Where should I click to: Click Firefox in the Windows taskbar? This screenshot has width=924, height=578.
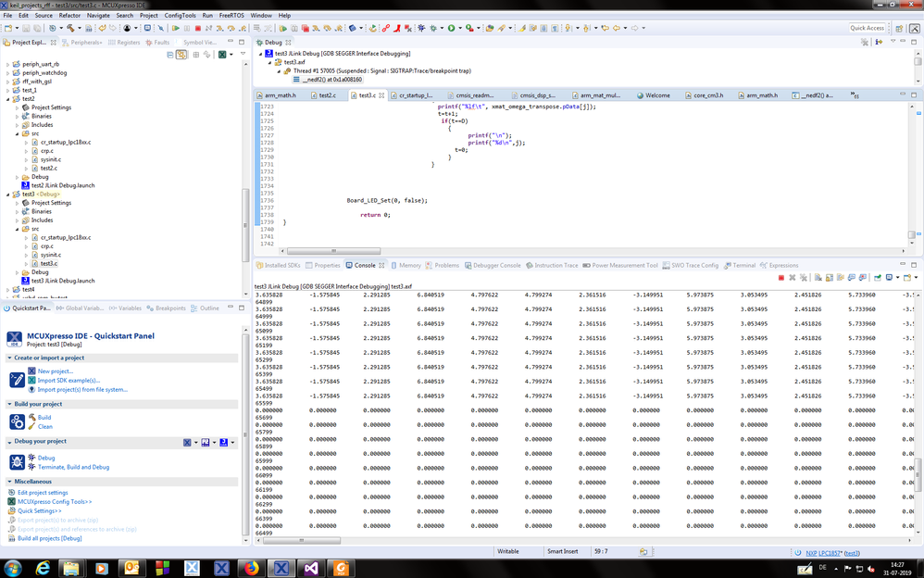tap(252, 568)
